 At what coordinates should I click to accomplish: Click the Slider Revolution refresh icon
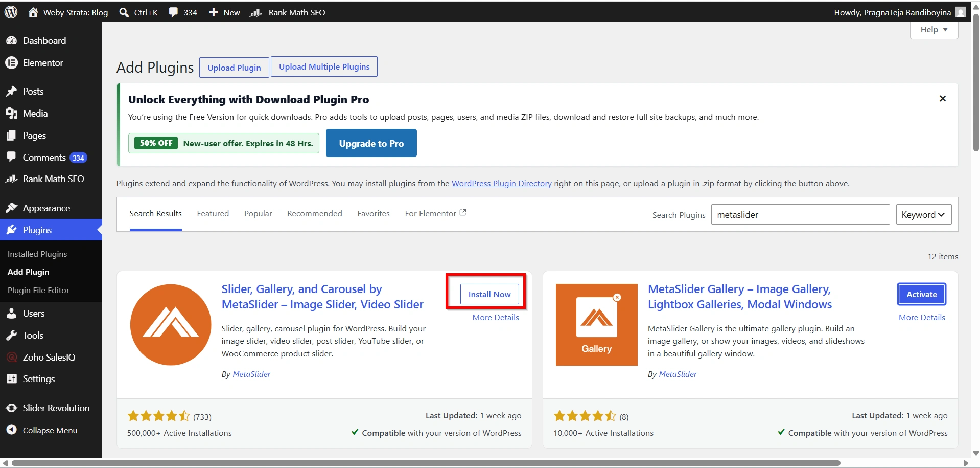(x=11, y=408)
